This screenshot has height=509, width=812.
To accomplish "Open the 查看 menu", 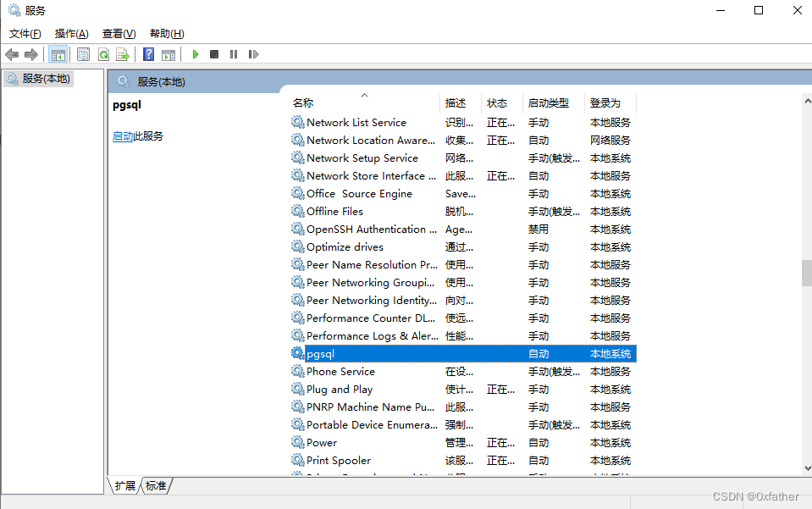I will click(x=119, y=33).
